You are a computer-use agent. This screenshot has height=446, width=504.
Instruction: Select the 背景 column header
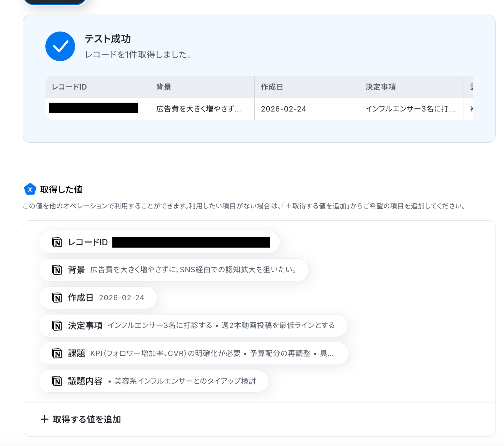pyautogui.click(x=202, y=87)
